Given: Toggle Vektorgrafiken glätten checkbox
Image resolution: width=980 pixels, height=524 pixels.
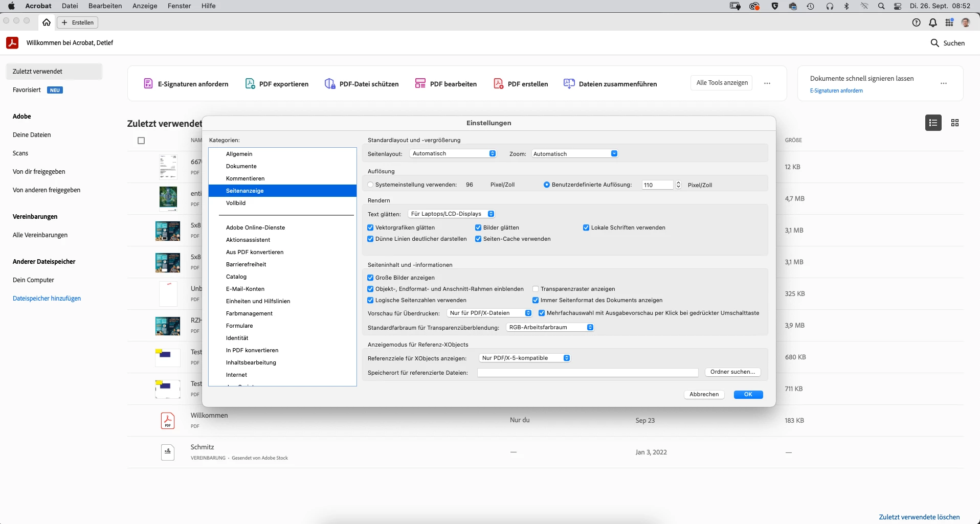Looking at the screenshot, I should click(370, 228).
